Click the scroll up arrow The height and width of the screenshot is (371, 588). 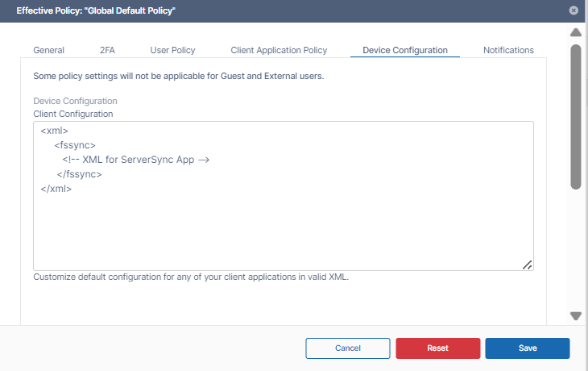pyautogui.click(x=575, y=33)
